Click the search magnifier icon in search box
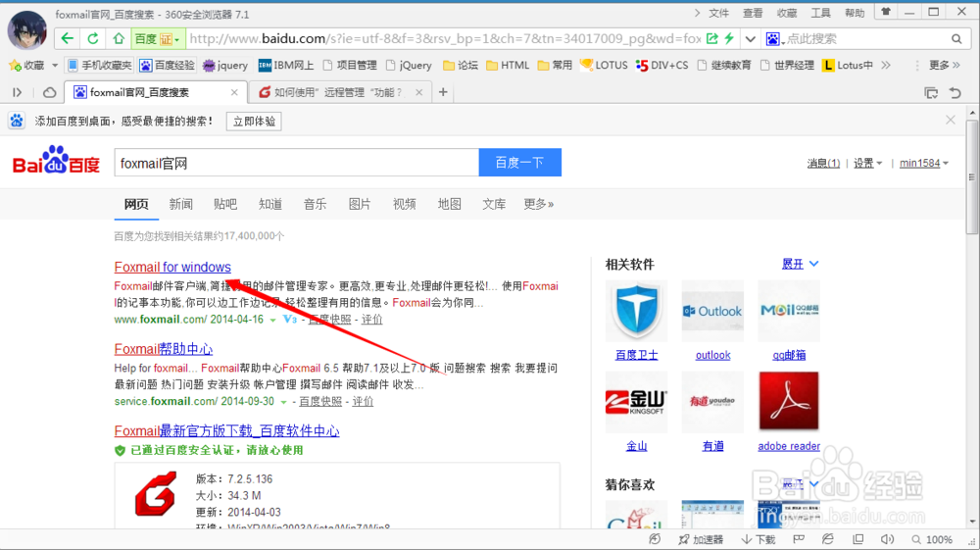 (x=956, y=39)
